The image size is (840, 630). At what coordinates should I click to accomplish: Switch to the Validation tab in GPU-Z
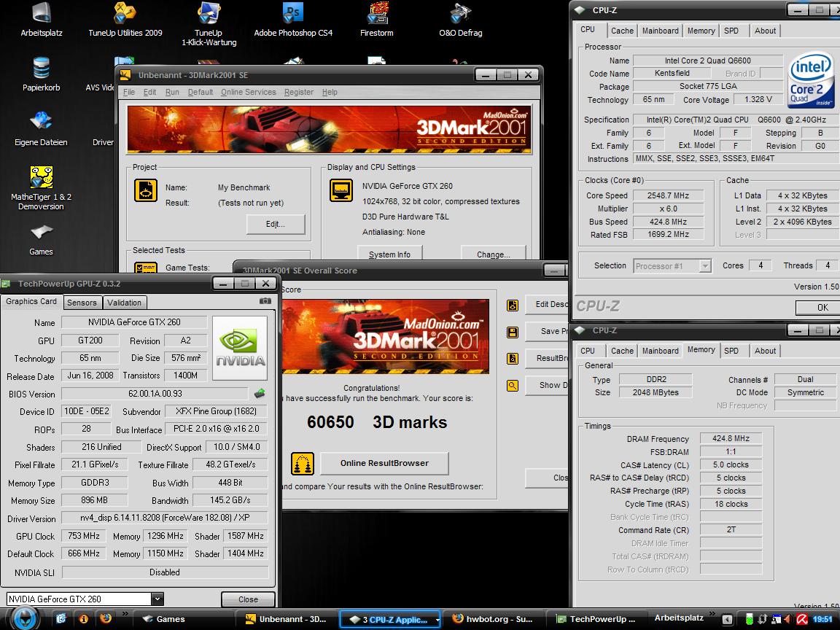[x=124, y=303]
